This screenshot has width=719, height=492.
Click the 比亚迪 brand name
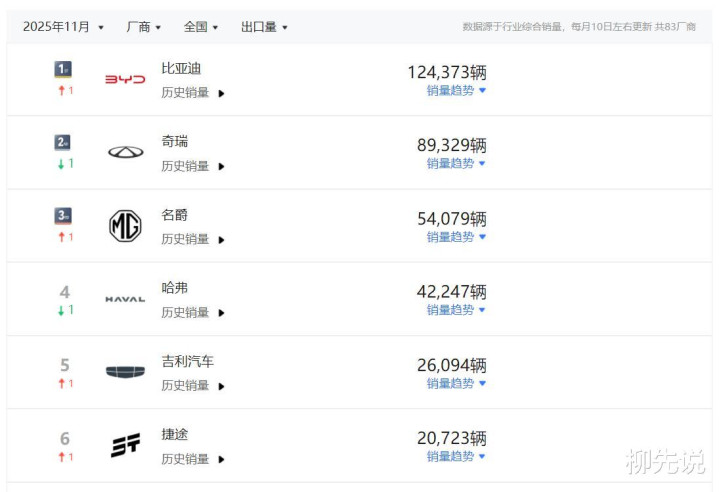[x=181, y=69]
